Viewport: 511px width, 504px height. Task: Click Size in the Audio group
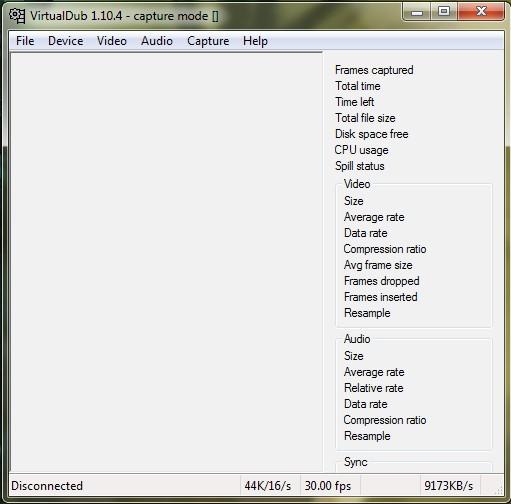click(x=354, y=356)
